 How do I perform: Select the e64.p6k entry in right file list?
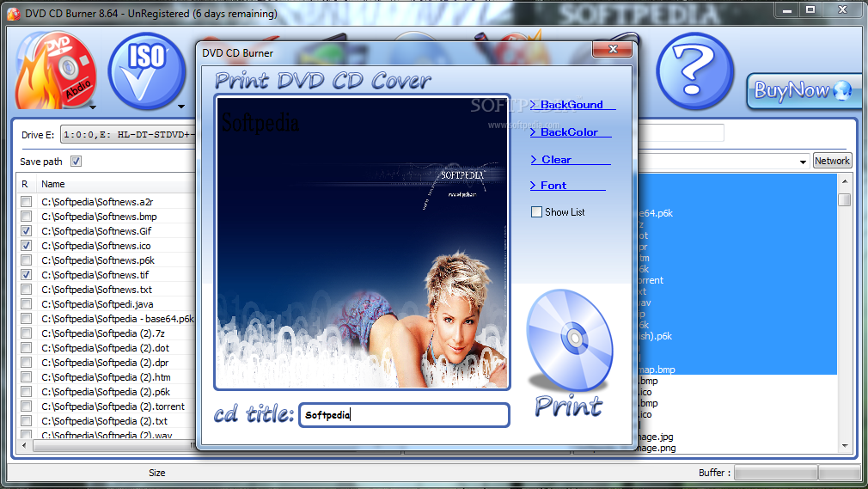(656, 213)
